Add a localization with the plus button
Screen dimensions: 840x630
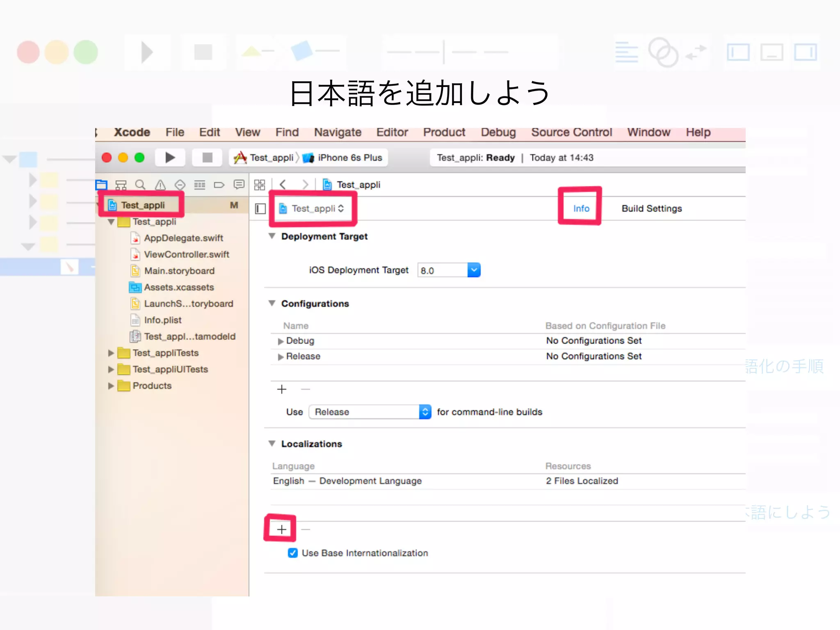click(x=281, y=530)
